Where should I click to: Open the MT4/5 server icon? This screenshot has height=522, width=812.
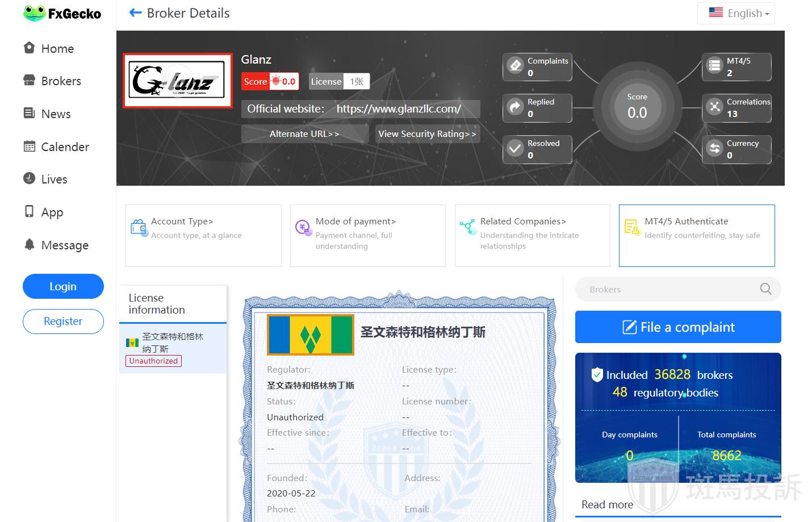(714, 66)
